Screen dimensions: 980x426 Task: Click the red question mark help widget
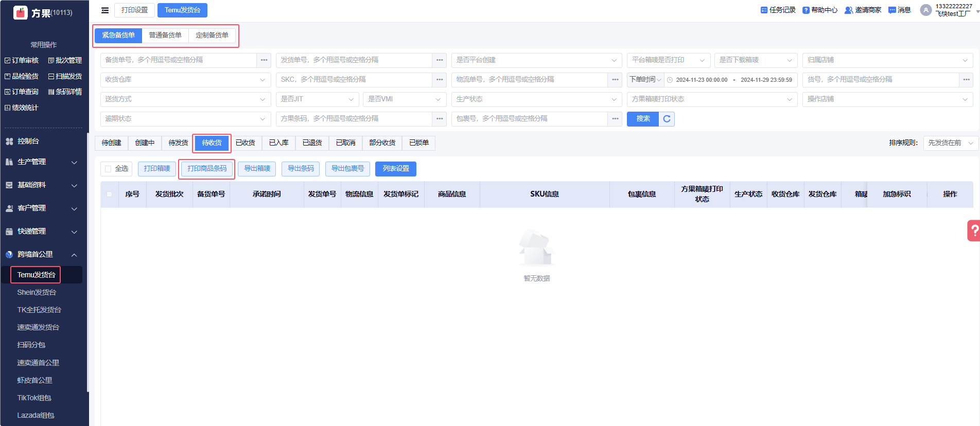(974, 231)
